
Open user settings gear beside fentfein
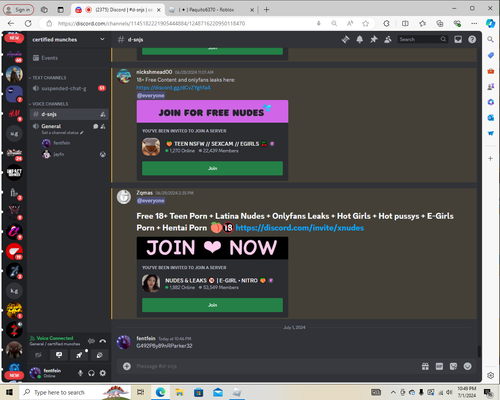[103, 373]
